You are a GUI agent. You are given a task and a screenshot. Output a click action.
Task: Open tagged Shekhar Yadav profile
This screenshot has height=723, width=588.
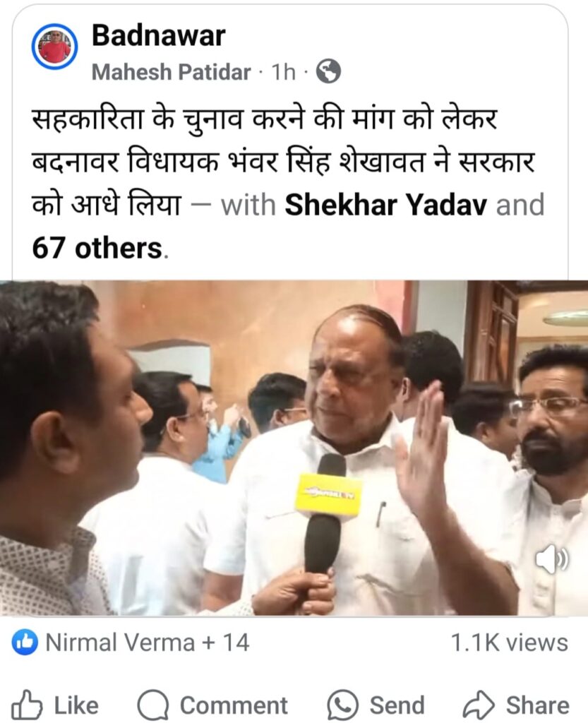point(385,205)
